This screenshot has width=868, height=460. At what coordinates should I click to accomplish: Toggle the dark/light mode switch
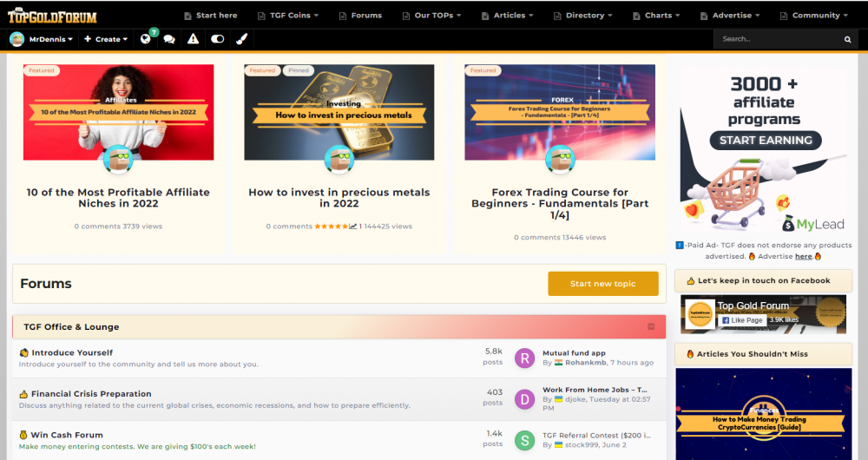pyautogui.click(x=218, y=39)
